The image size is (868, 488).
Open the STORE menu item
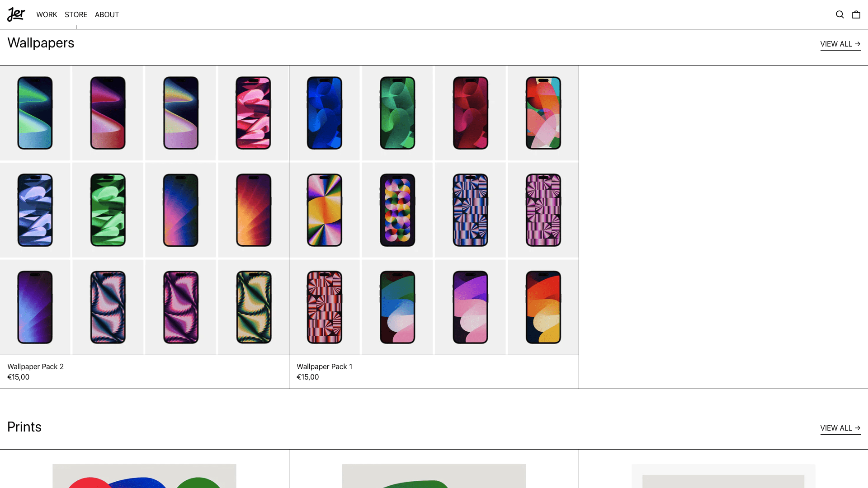pos(76,14)
